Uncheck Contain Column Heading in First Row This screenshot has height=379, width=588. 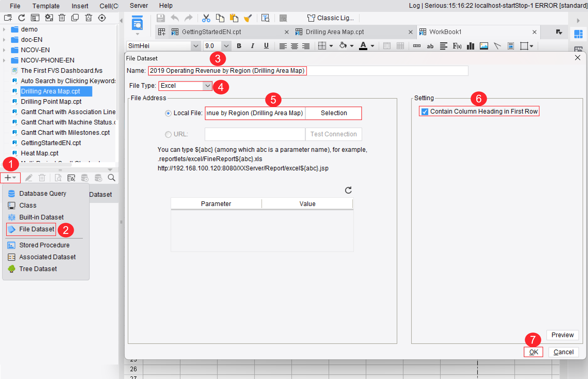(425, 112)
